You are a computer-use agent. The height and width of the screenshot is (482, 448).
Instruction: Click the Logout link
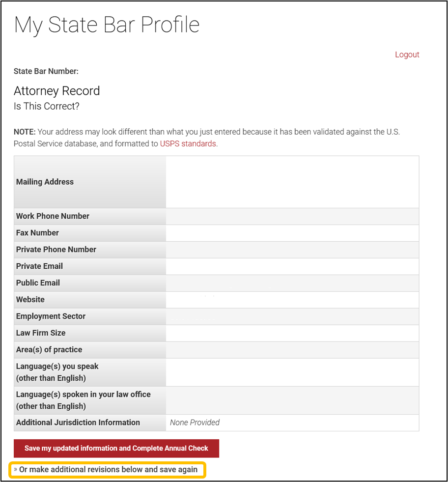click(x=407, y=55)
